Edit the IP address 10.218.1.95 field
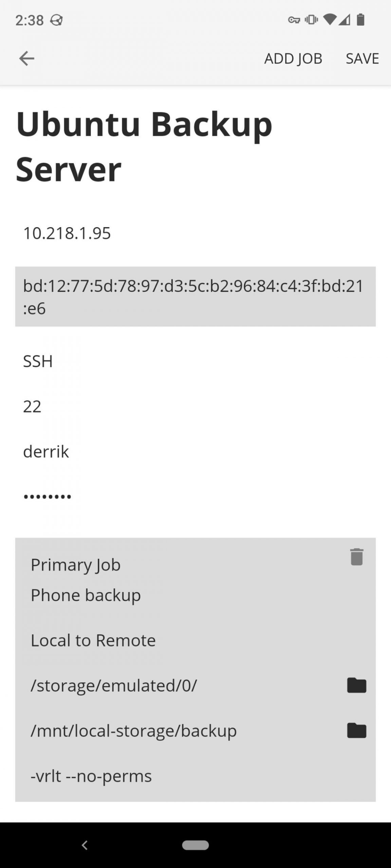 [x=195, y=233]
